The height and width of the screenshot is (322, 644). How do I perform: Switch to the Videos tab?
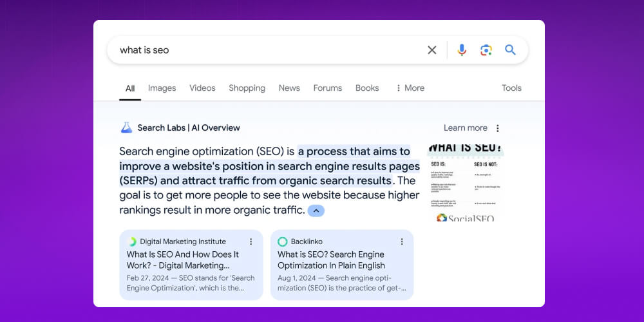tap(202, 88)
